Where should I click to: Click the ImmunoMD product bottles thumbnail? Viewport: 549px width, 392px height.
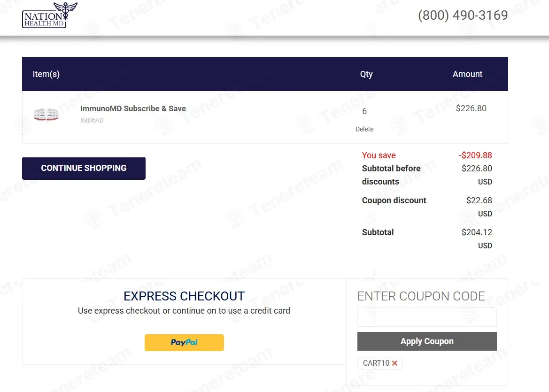point(46,115)
